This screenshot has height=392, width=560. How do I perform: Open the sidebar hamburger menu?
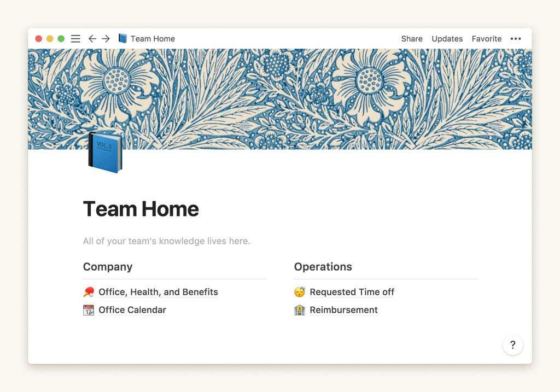pos(75,39)
